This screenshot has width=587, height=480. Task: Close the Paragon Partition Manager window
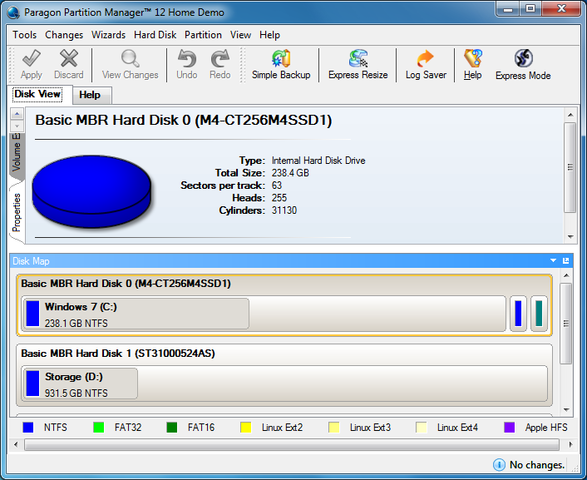562,9
